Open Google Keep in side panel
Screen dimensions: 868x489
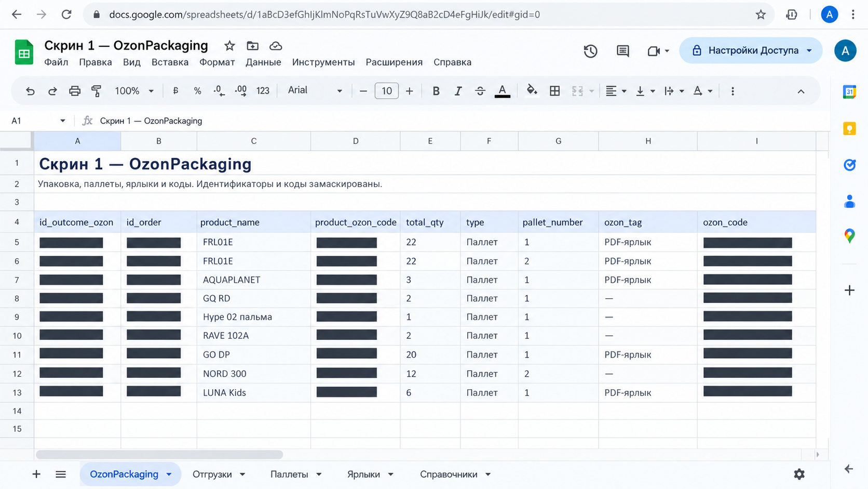click(849, 128)
